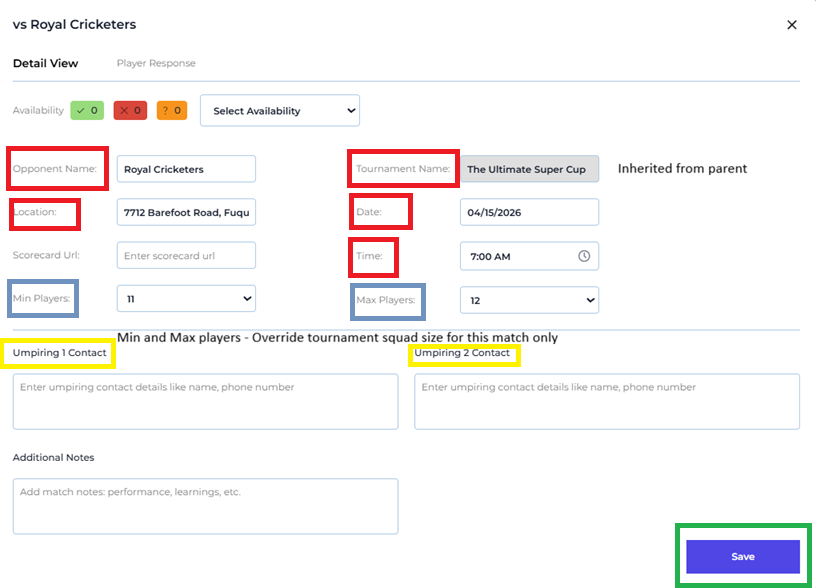Viewport: 816px width, 588px height.
Task: Click the Date field showing 04/15/2026
Action: pyautogui.click(x=529, y=212)
